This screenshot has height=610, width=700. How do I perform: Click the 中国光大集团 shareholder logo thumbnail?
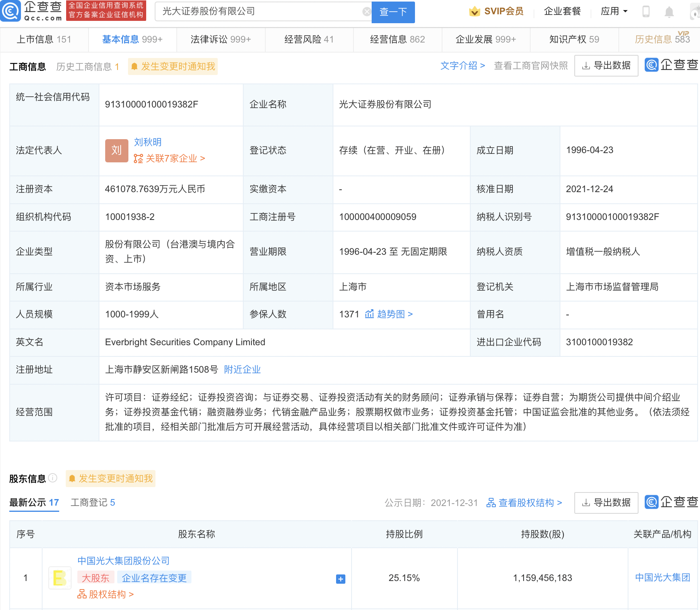pyautogui.click(x=60, y=578)
